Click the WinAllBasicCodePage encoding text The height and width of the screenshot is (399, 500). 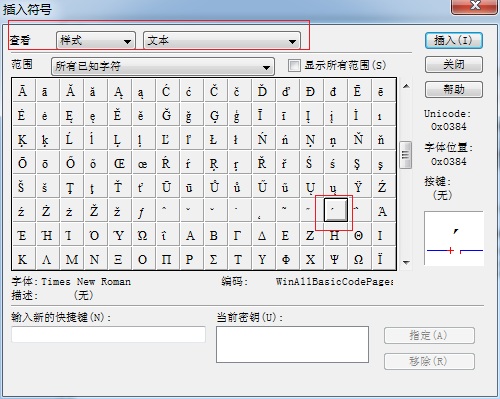point(334,282)
